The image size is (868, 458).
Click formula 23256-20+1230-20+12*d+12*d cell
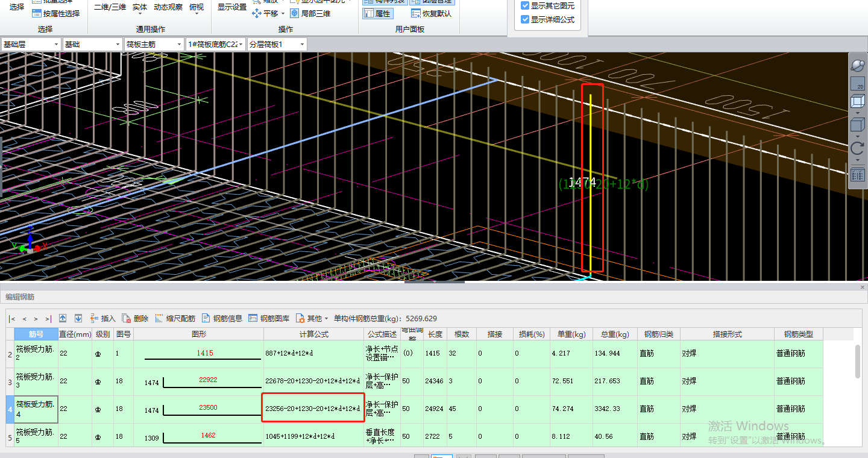point(313,409)
